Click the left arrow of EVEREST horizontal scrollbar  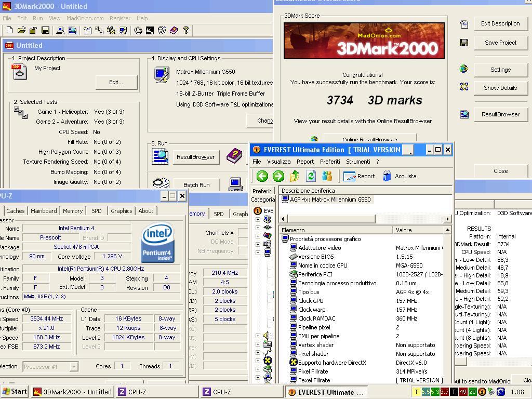pyautogui.click(x=283, y=219)
